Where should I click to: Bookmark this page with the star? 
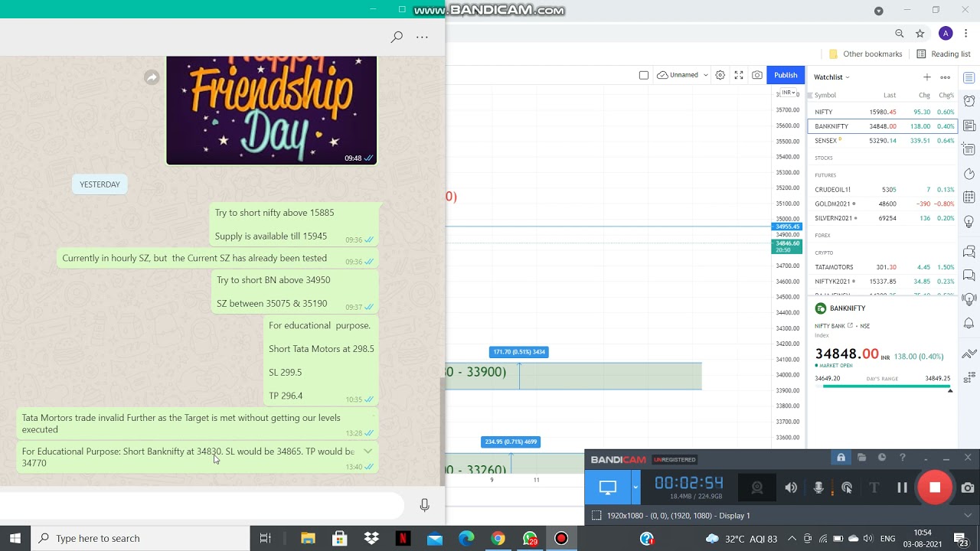(x=920, y=34)
